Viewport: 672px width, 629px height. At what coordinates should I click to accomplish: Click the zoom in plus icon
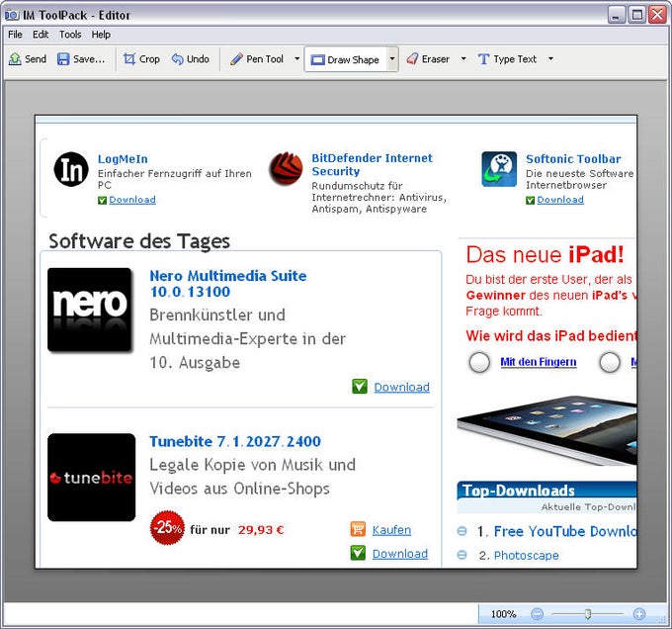(639, 614)
